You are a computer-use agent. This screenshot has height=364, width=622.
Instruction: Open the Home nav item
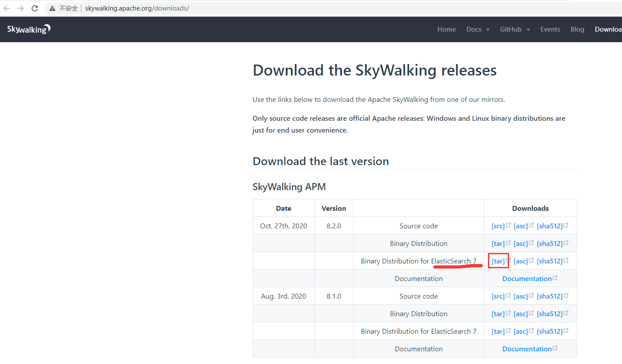(x=447, y=29)
